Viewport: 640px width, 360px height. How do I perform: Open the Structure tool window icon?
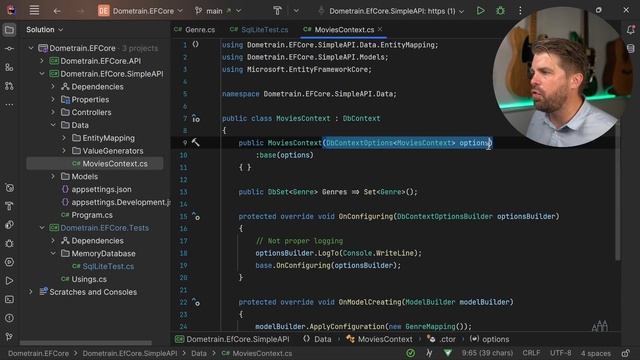tap(9, 67)
